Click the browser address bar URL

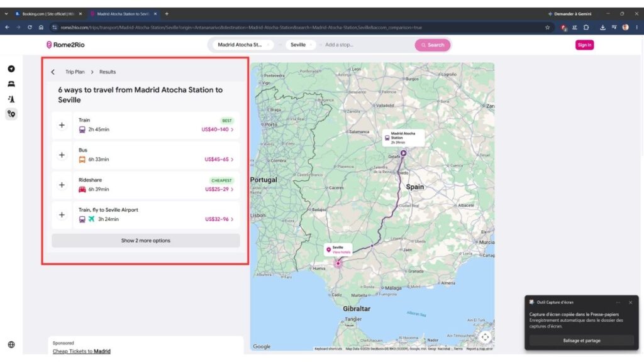[241, 28]
